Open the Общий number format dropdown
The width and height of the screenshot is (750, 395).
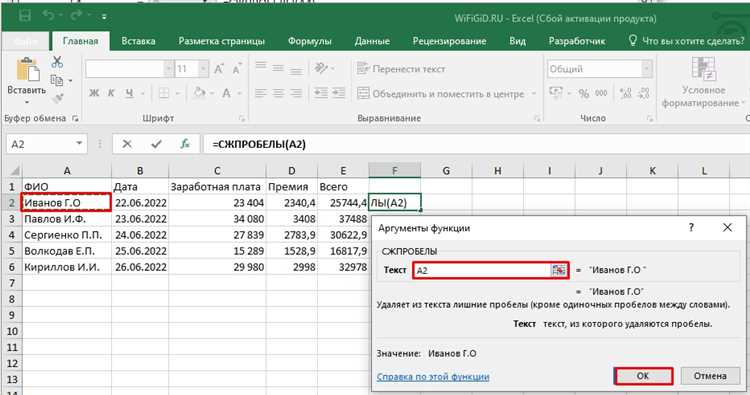point(647,69)
